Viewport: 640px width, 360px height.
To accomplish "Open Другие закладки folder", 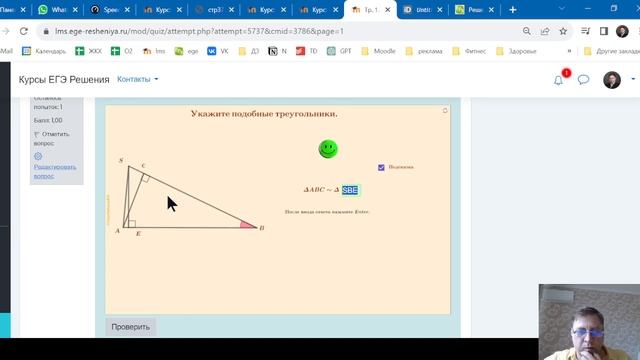I will pyautogui.click(x=612, y=51).
